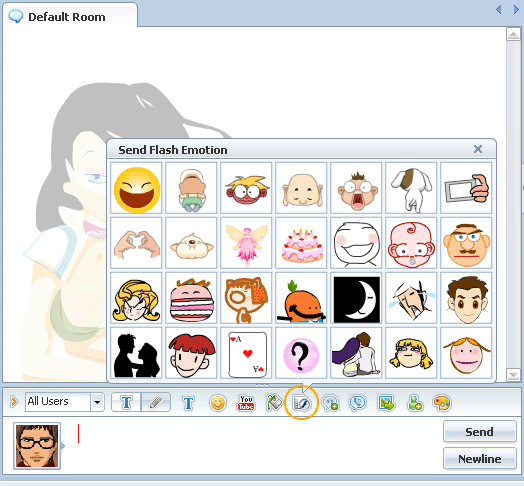Viewport: 524px width, 486px height.
Task: Click the send image icon
Action: tap(386, 403)
